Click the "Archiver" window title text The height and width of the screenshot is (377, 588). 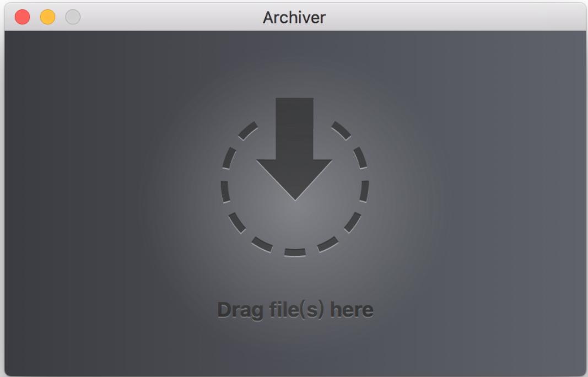(294, 18)
